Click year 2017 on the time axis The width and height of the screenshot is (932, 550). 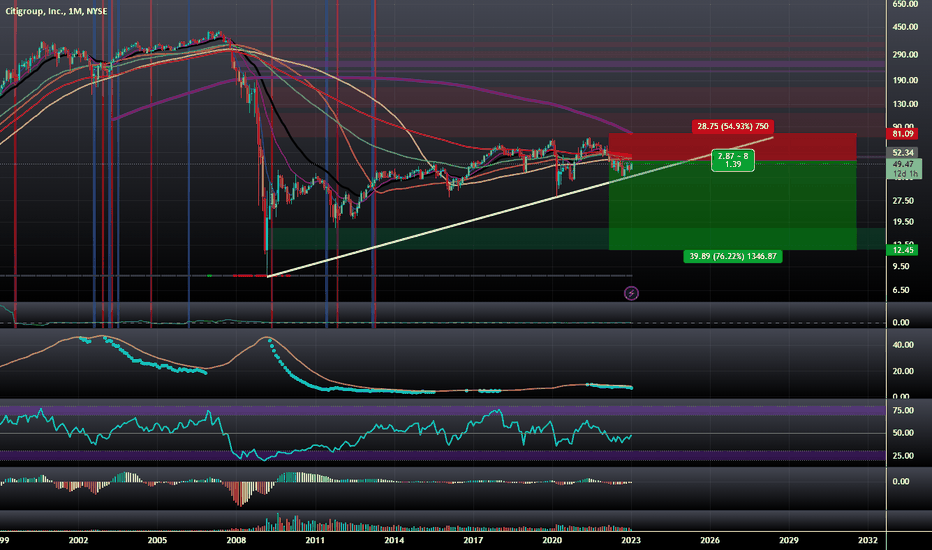[473, 540]
